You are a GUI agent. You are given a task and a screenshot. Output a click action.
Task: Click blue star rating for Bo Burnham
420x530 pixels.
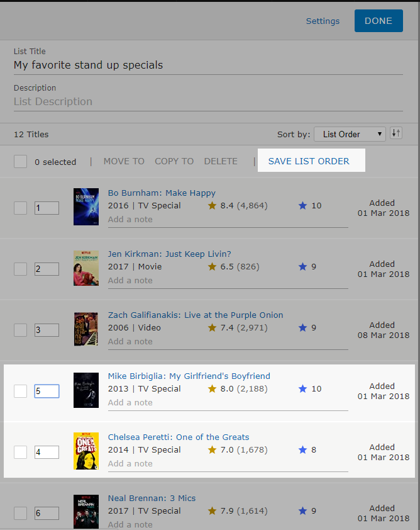pyautogui.click(x=303, y=205)
